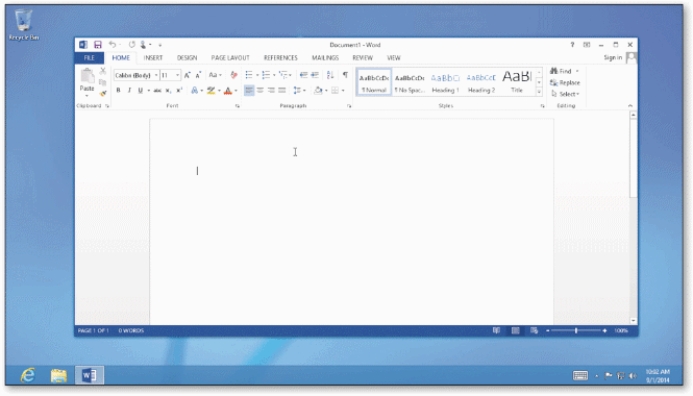Screen dimensions: 693x396
Task: Expand the Styles gallery More arrow
Action: (539, 92)
